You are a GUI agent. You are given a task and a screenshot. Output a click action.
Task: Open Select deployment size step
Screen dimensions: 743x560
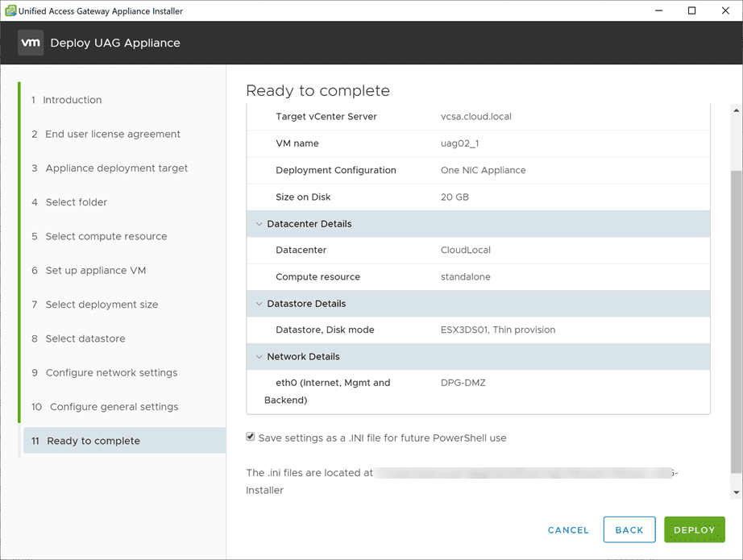(102, 305)
